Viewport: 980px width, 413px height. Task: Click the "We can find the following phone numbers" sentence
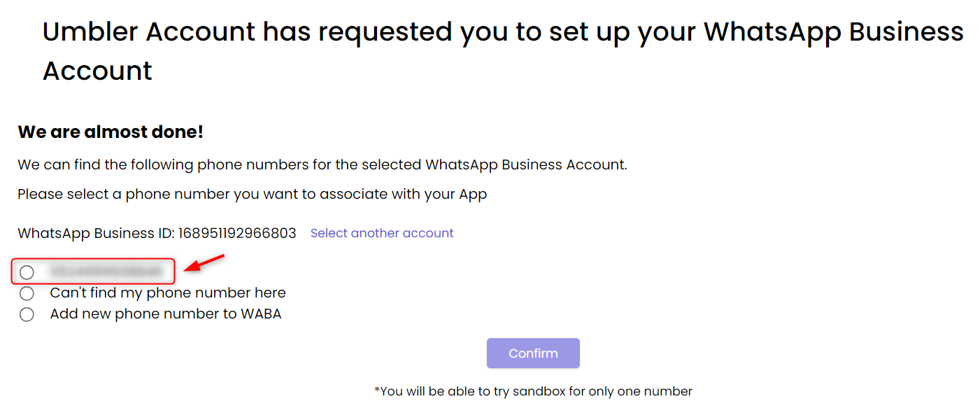(x=322, y=165)
